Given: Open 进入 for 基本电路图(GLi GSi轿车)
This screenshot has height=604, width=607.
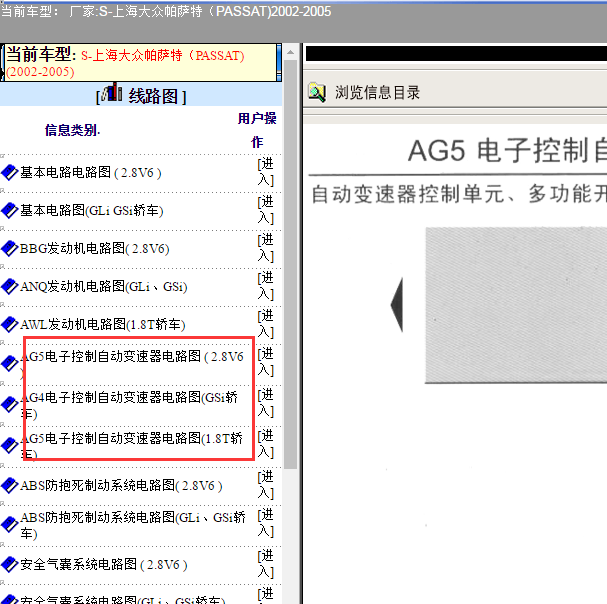Looking at the screenshot, I should coord(266,210).
